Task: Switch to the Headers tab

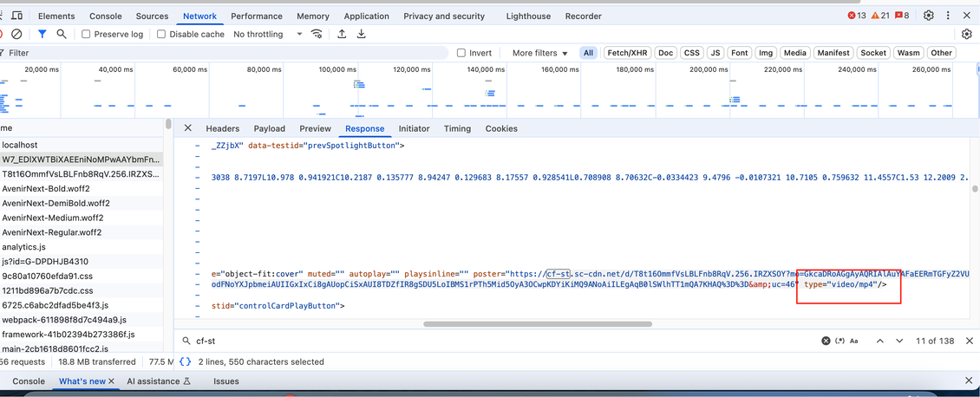Action: pos(222,128)
